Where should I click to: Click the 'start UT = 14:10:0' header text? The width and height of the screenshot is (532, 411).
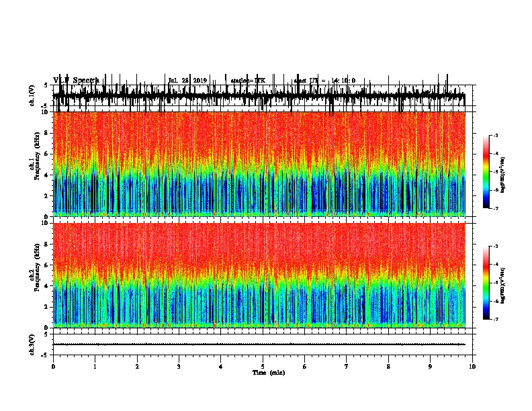(324, 81)
